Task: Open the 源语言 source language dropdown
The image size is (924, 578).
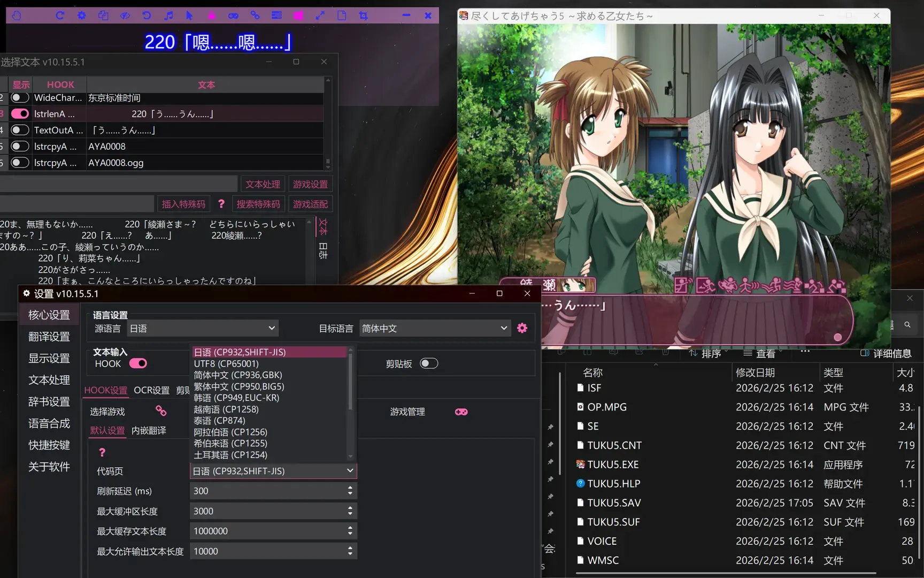Action: pos(203,328)
